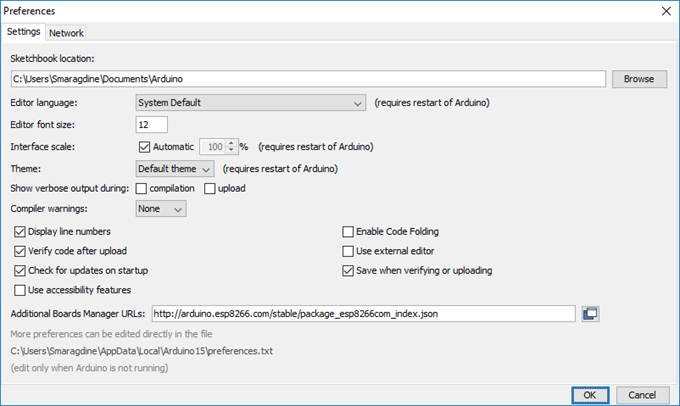This screenshot has height=406, width=680.
Task: Click the 'Editor language:' label
Action: tap(44, 103)
